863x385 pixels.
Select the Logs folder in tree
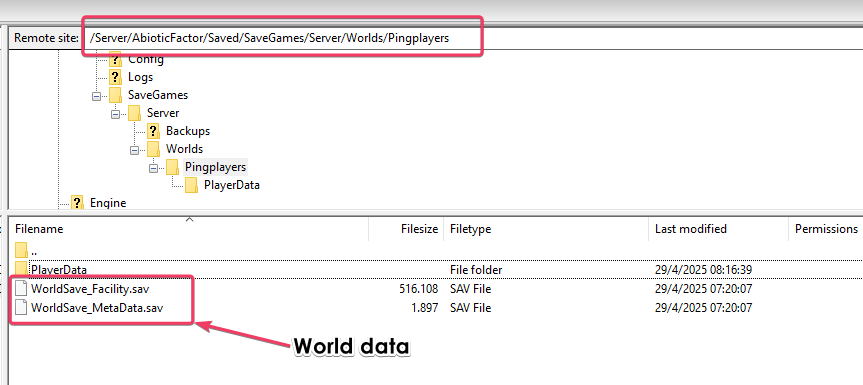(140, 77)
